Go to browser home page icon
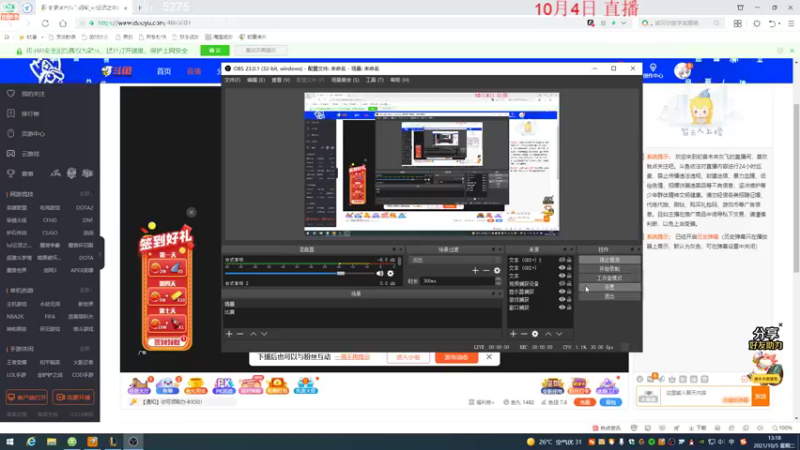 point(63,23)
